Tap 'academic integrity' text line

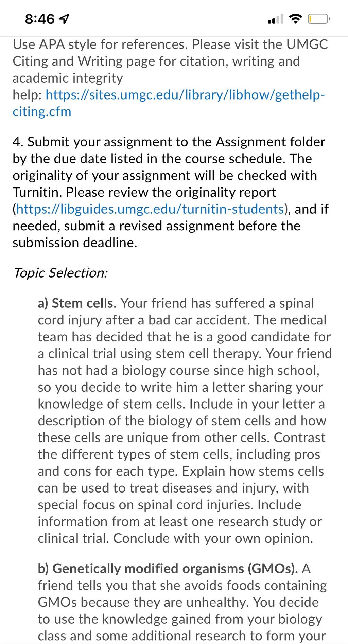(68, 78)
